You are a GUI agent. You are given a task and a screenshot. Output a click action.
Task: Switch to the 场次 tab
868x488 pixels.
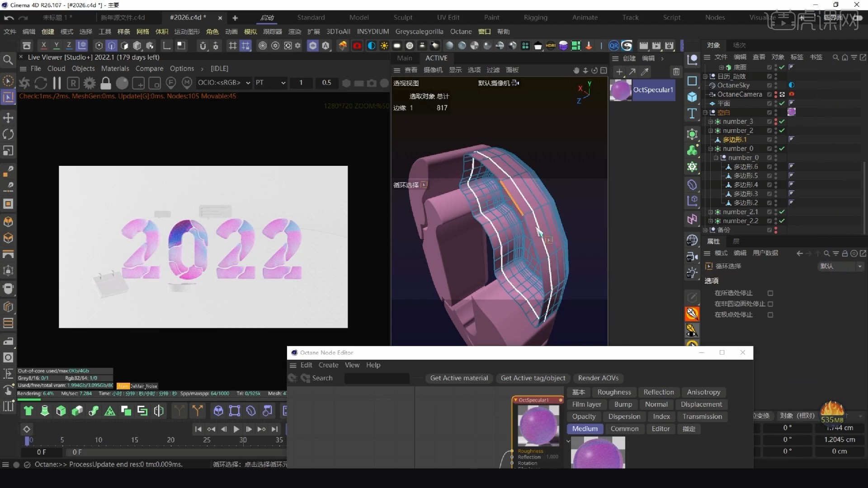tap(739, 45)
